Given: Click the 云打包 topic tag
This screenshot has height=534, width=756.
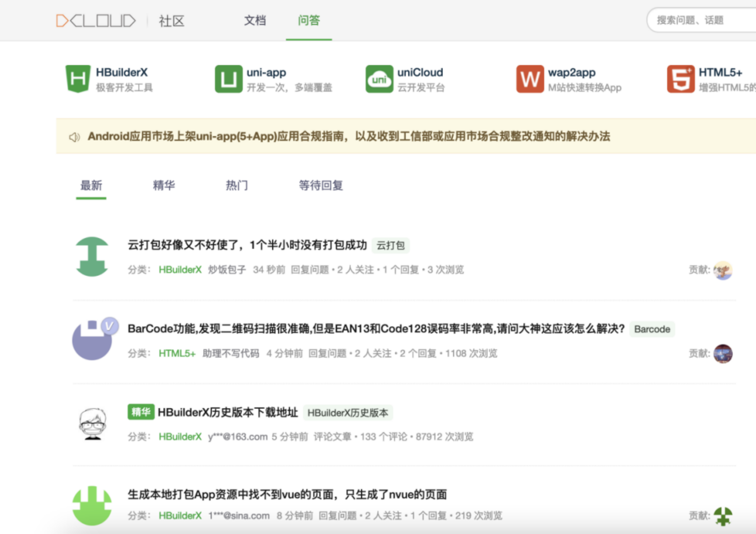Looking at the screenshot, I should 390,245.
